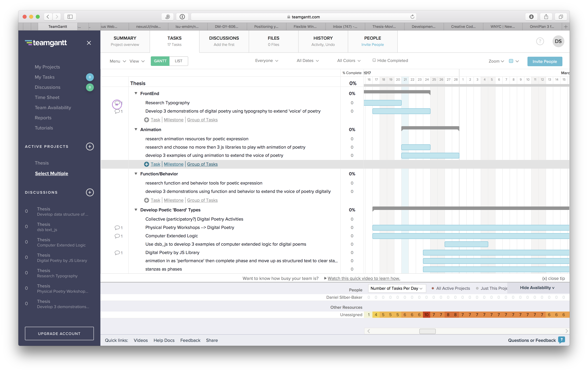The height and width of the screenshot is (372, 588).
Task: Click (x) close tip
Action: pos(553,278)
